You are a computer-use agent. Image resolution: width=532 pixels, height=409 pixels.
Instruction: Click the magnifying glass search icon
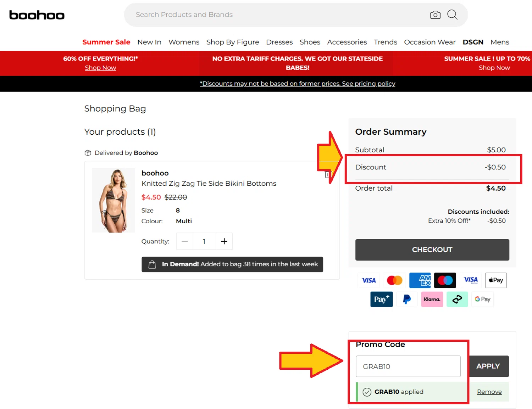point(452,15)
